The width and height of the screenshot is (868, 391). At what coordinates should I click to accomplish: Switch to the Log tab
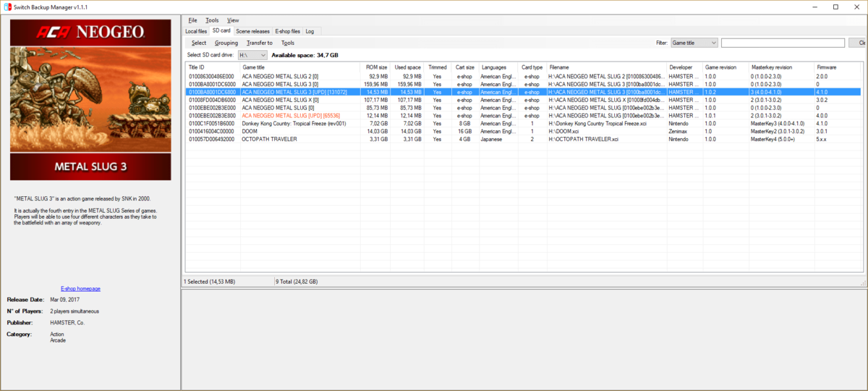tap(310, 31)
